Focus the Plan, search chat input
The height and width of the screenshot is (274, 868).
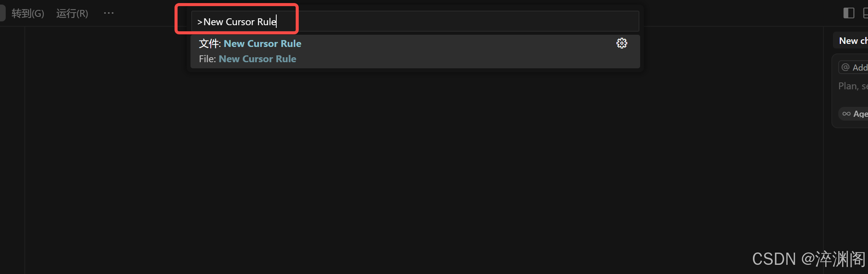(x=853, y=86)
